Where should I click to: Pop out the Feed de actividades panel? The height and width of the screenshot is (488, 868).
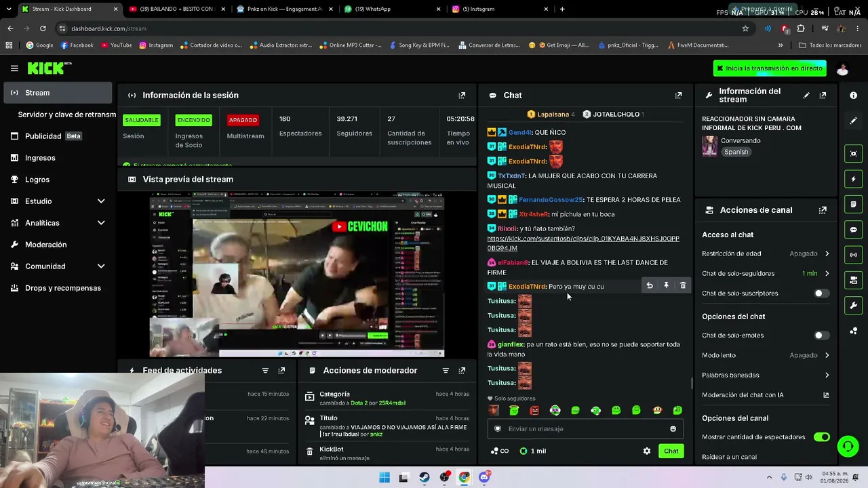click(281, 371)
